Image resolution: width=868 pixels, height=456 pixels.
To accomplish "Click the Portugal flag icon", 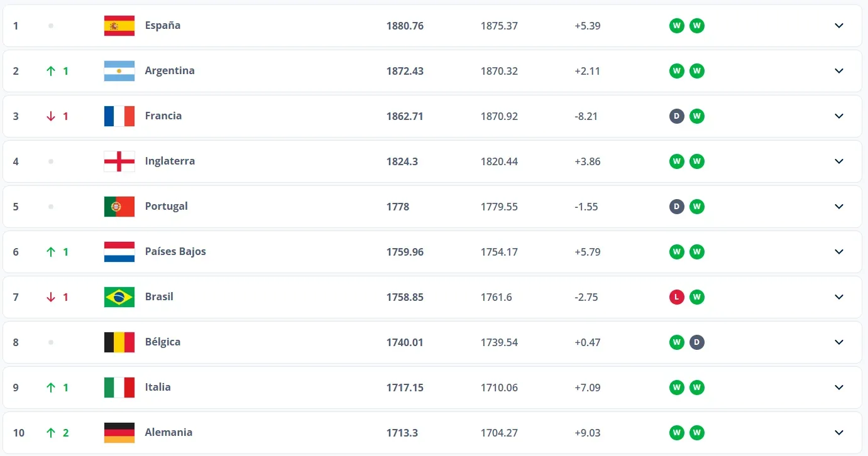I will tap(119, 206).
